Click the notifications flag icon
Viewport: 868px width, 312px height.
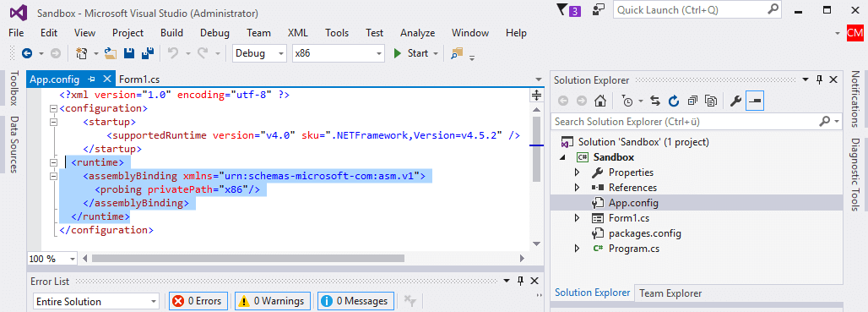[x=563, y=9]
